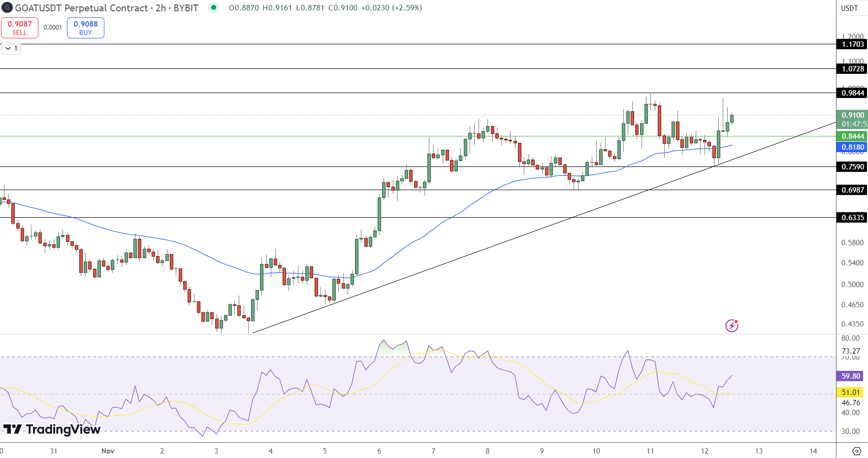Click GOATUSDT Perpetual Contract title

pyautogui.click(x=82, y=8)
